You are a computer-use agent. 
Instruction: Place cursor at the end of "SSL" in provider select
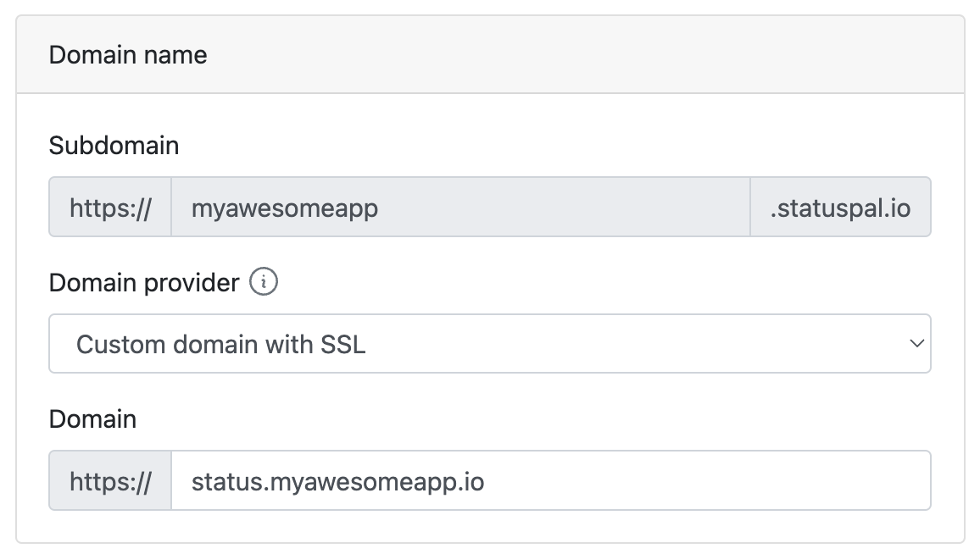tap(367, 344)
